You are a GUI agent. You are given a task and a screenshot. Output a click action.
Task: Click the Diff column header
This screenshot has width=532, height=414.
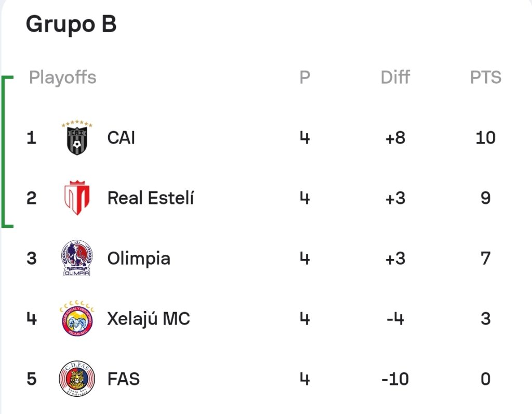pyautogui.click(x=395, y=77)
